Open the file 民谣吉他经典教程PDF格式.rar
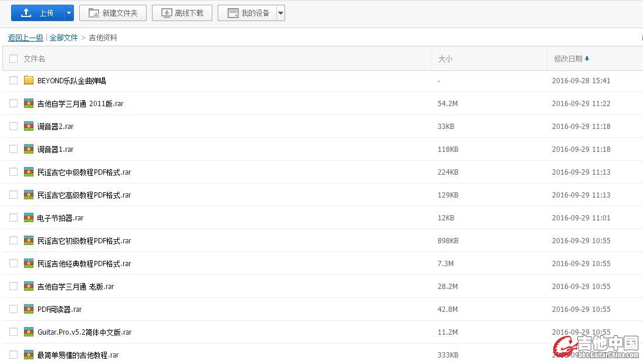The image size is (643, 364). coord(84,264)
